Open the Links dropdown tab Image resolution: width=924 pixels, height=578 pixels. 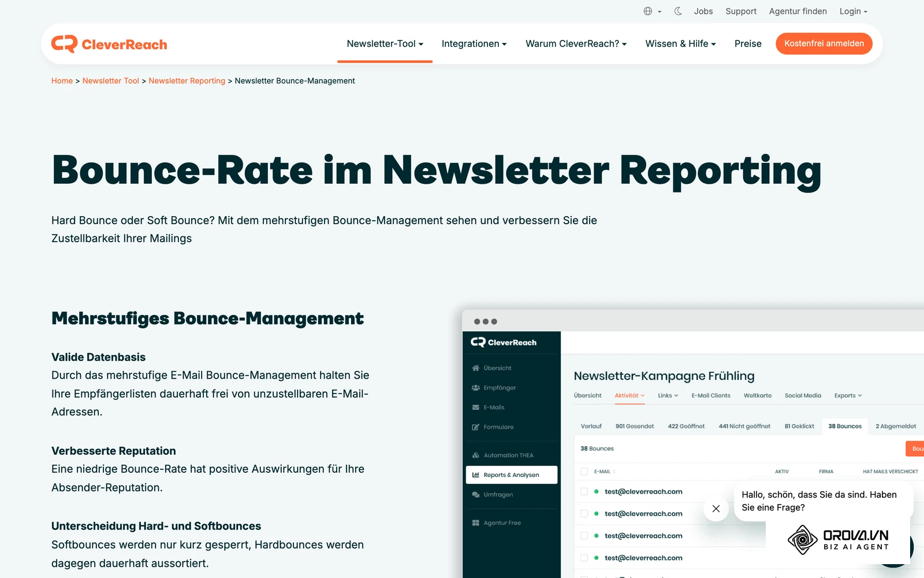pyautogui.click(x=668, y=396)
